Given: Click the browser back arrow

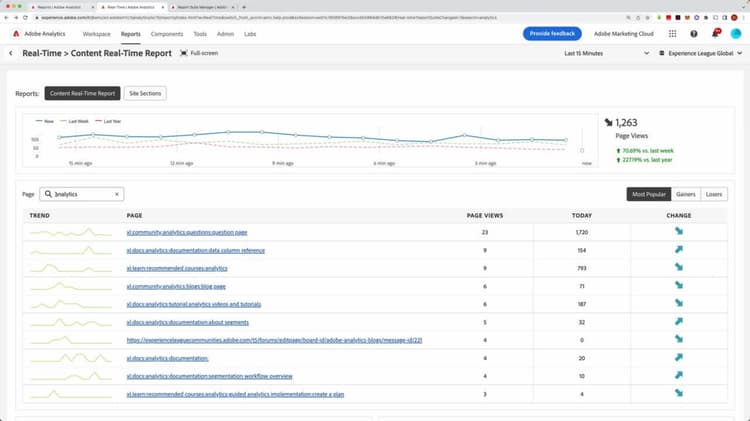Looking at the screenshot, I should pos(6,18).
